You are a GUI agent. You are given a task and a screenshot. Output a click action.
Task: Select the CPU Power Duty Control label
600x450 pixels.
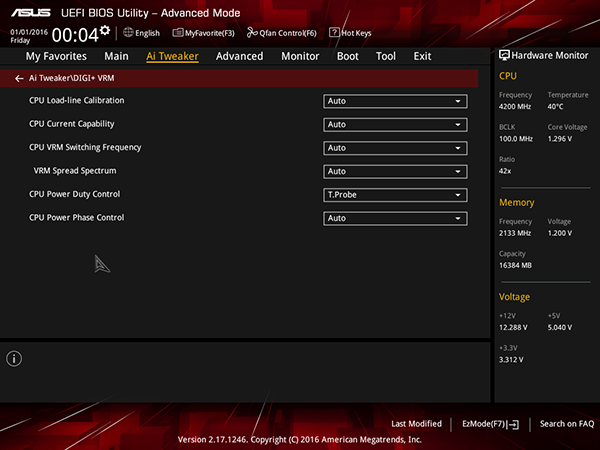click(75, 194)
